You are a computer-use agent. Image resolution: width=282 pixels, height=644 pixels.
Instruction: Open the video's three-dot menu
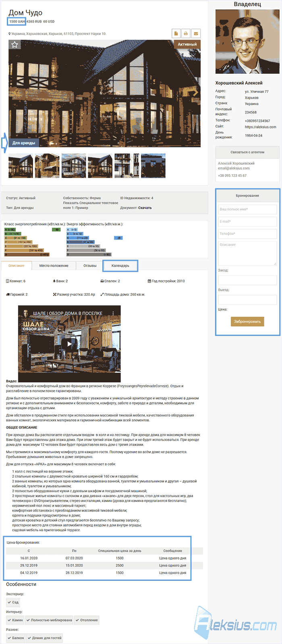coord(113,313)
